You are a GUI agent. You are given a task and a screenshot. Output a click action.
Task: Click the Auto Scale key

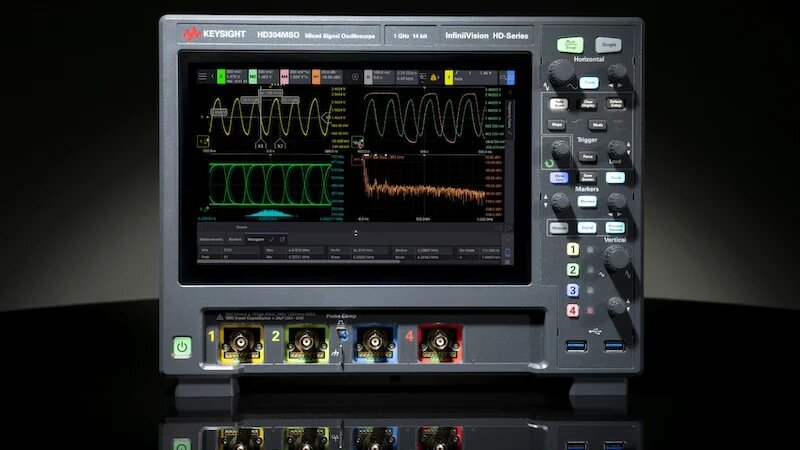[x=559, y=104]
